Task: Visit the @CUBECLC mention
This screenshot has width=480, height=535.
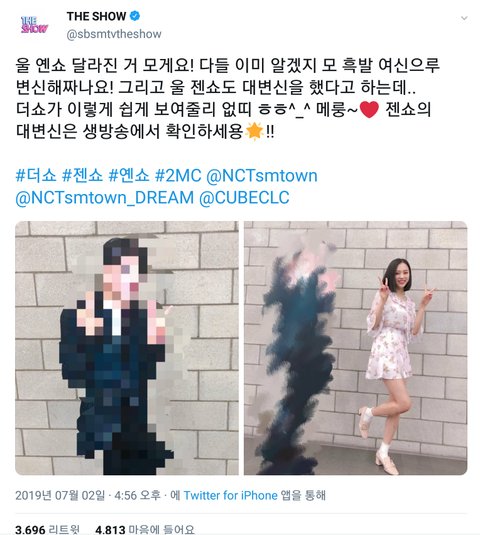Action: pos(244,198)
